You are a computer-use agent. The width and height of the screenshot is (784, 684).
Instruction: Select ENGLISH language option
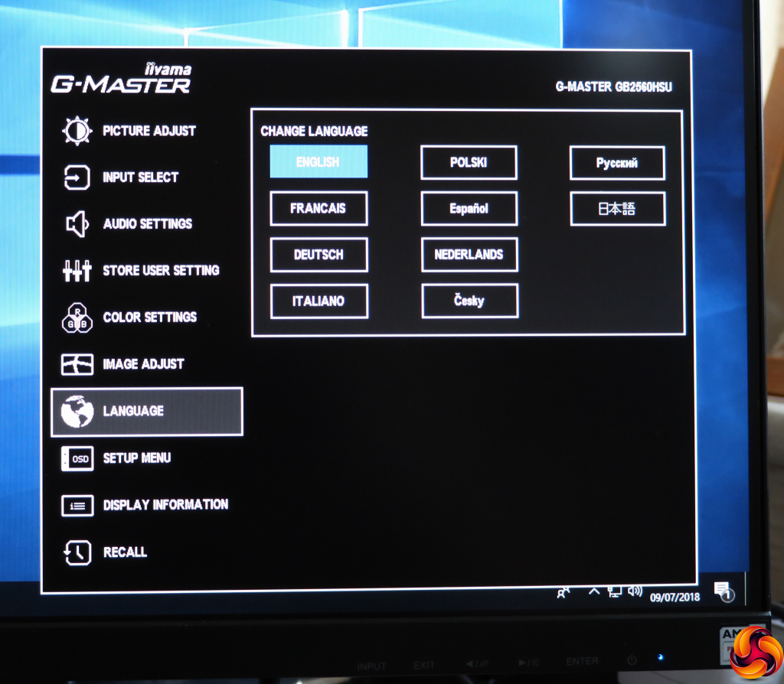(318, 162)
